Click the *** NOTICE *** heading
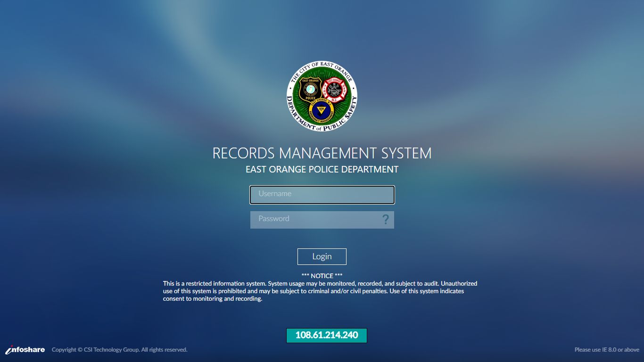Screen dimensions: 644x362 [x=322, y=276]
